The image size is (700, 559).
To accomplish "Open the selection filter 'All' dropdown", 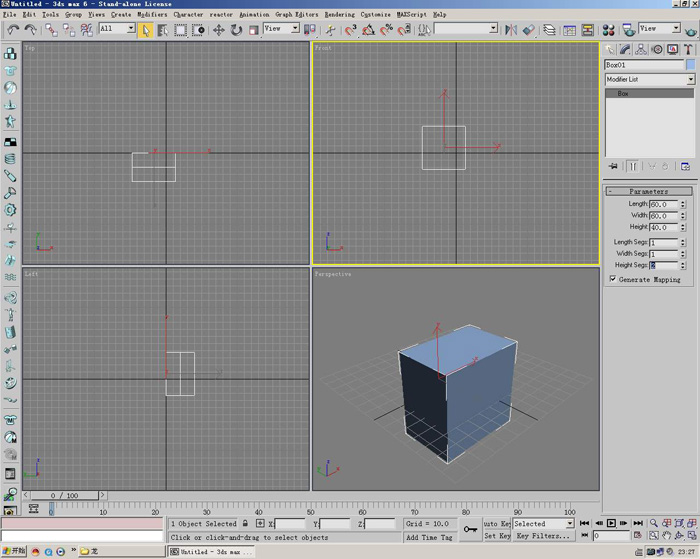I will 117,29.
